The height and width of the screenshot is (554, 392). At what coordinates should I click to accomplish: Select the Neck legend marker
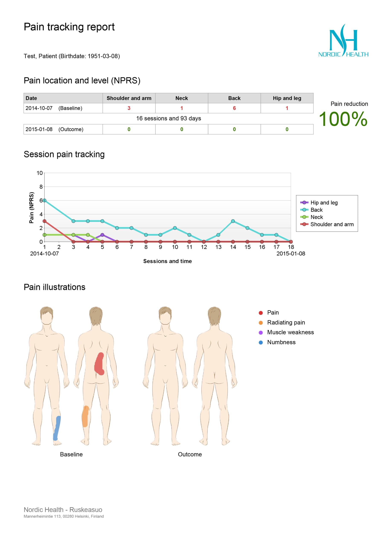pyautogui.click(x=304, y=217)
